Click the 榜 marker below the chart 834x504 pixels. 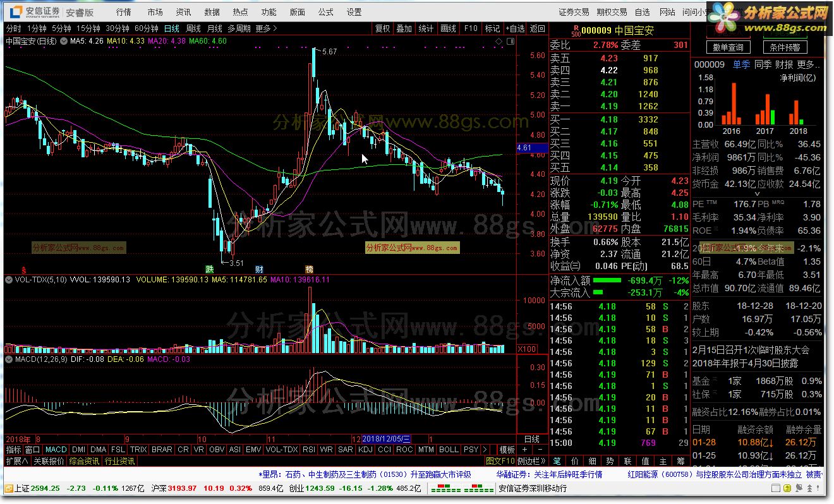point(309,268)
